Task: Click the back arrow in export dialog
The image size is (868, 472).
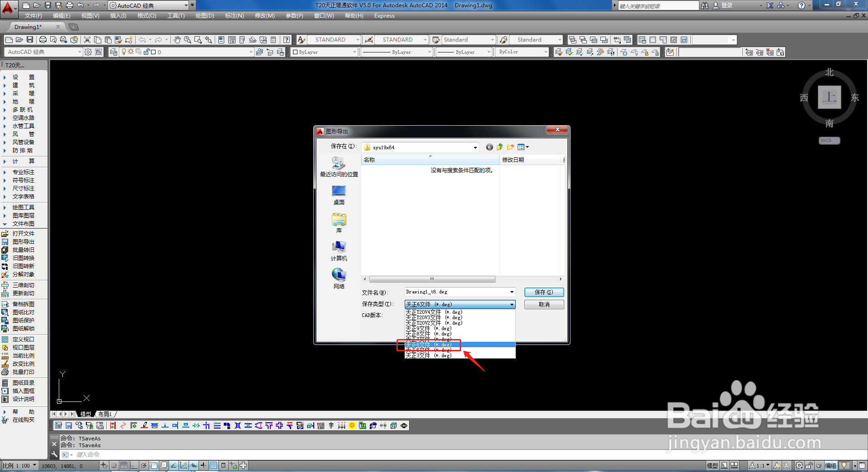Action: coord(489,147)
